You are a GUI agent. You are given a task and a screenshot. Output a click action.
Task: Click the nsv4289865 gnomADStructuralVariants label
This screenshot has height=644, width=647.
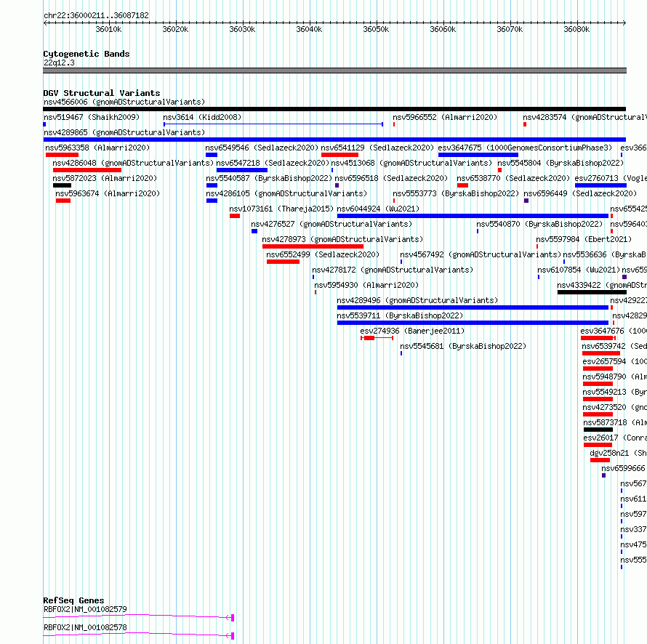pyautogui.click(x=124, y=132)
